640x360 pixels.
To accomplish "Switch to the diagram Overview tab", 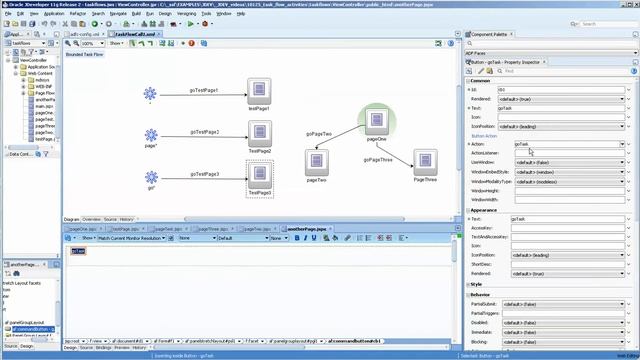I will (x=91, y=219).
